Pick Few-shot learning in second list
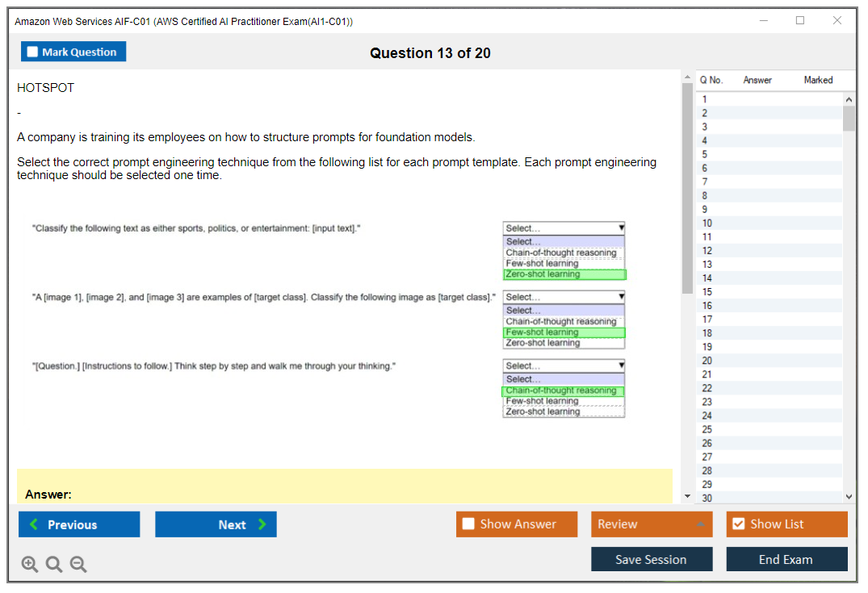The width and height of the screenshot is (868, 593). (x=563, y=332)
